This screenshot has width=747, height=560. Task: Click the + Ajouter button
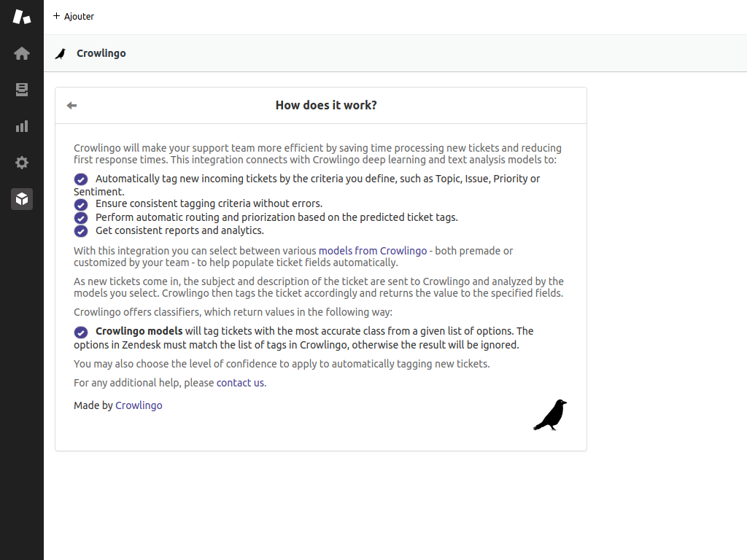point(74,16)
